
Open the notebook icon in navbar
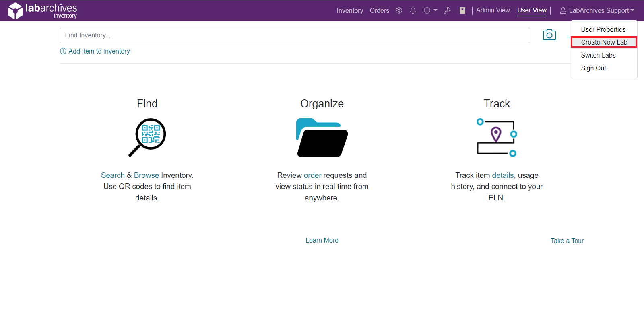[462, 11]
